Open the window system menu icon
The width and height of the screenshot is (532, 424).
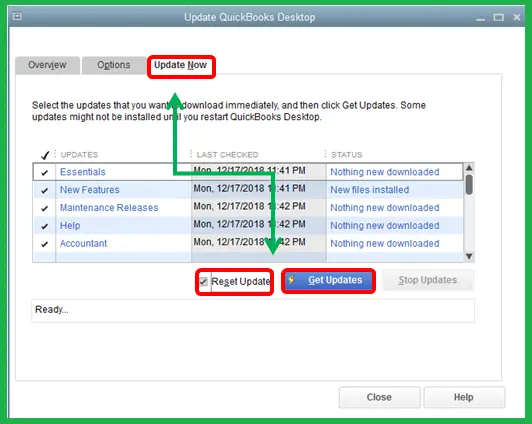(17, 16)
